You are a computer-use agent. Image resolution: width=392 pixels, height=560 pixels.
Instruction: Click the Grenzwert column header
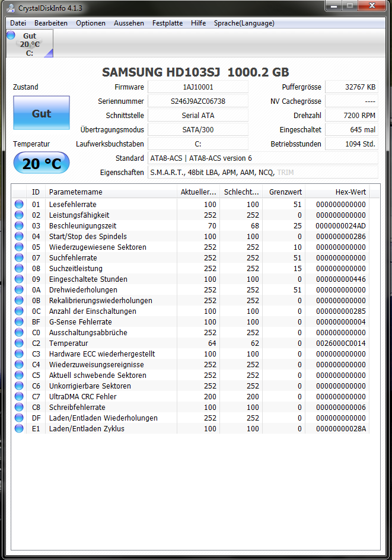coord(284,192)
